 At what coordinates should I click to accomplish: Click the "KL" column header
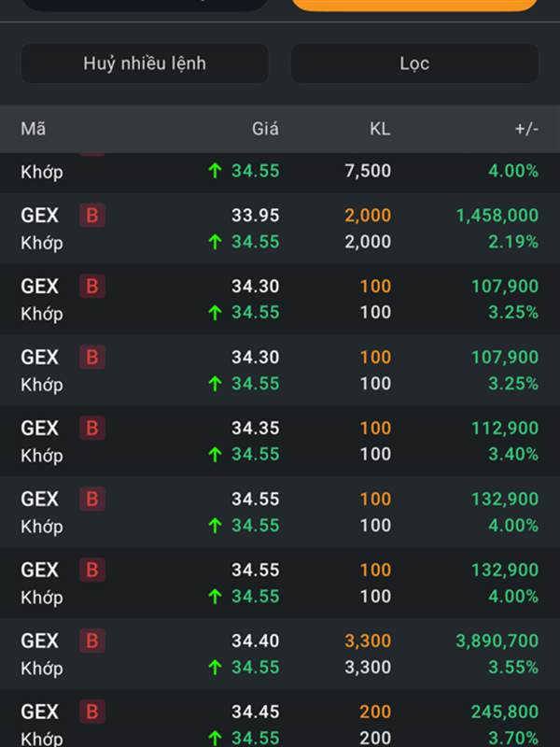[380, 129]
